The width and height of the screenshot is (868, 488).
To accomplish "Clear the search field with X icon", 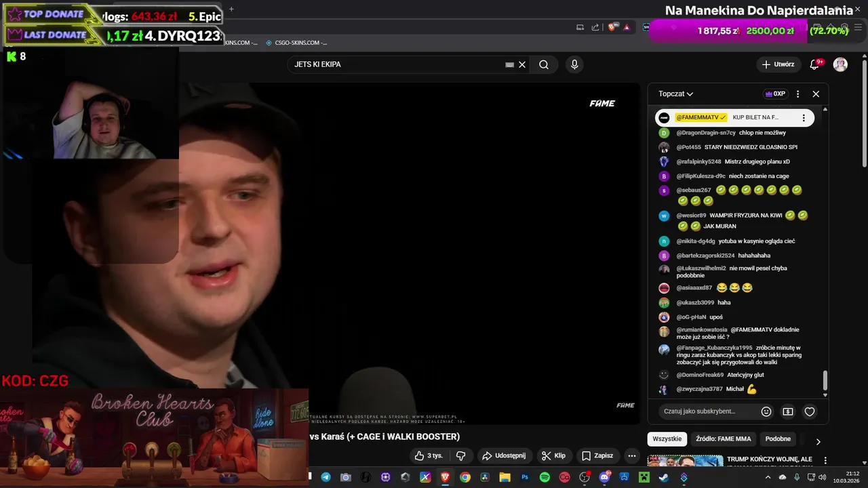I will click(x=522, y=64).
